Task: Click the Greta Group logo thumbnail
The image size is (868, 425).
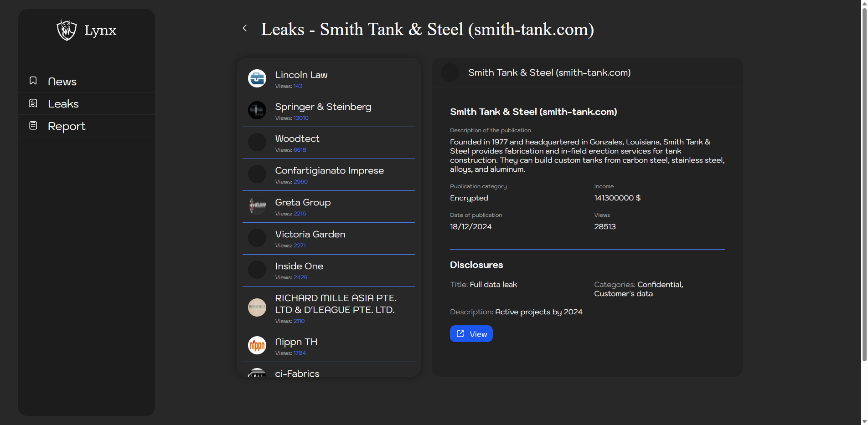Action: pos(257,206)
